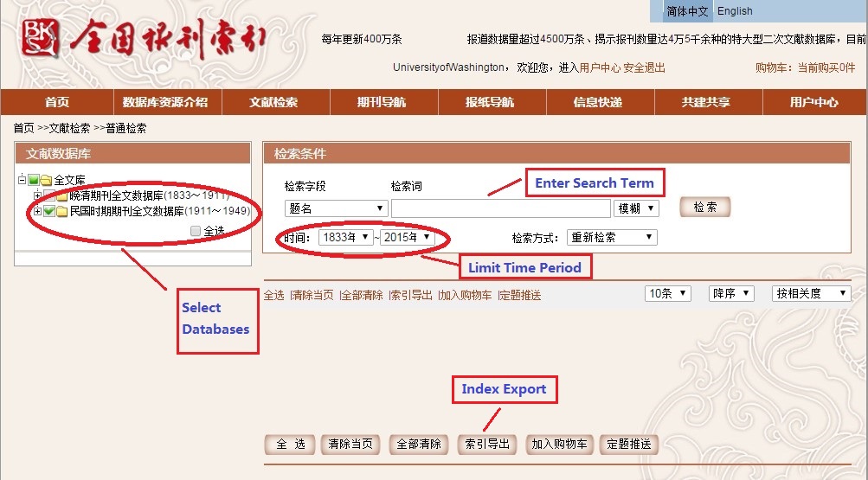Click the bottom 全 选 button

pos(290,444)
